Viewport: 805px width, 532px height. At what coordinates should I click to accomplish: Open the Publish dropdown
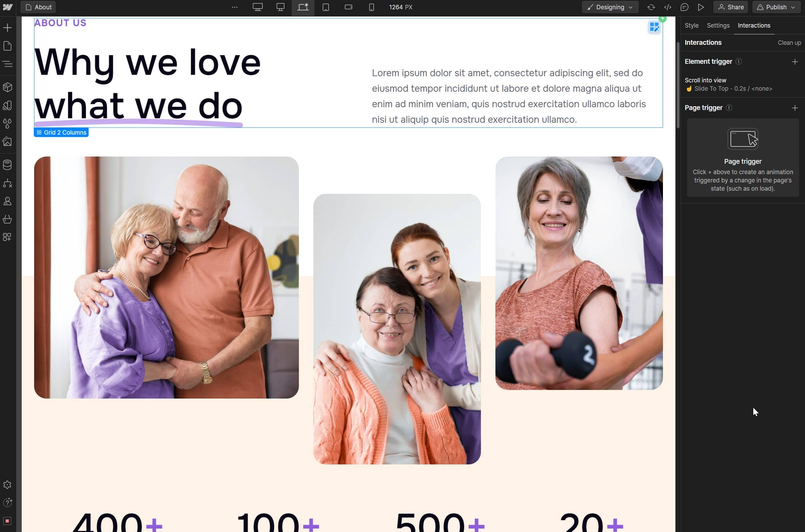776,7
